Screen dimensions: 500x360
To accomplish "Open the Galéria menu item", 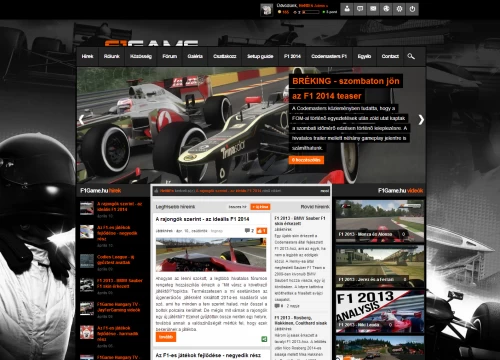I will point(195,56).
